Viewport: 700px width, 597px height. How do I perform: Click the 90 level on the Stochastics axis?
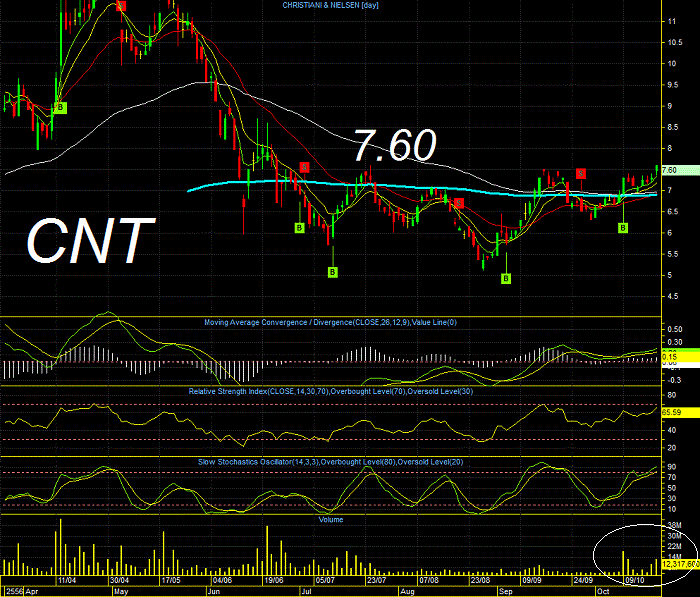[672, 467]
